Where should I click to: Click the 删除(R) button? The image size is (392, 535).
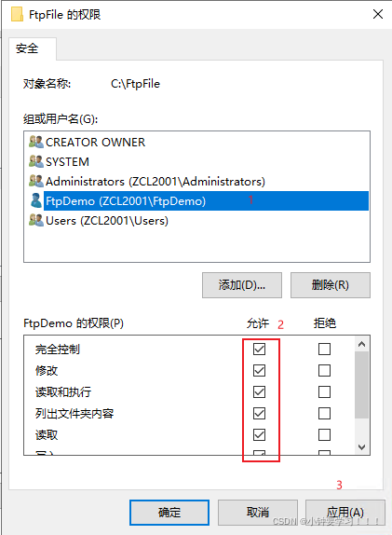(331, 285)
